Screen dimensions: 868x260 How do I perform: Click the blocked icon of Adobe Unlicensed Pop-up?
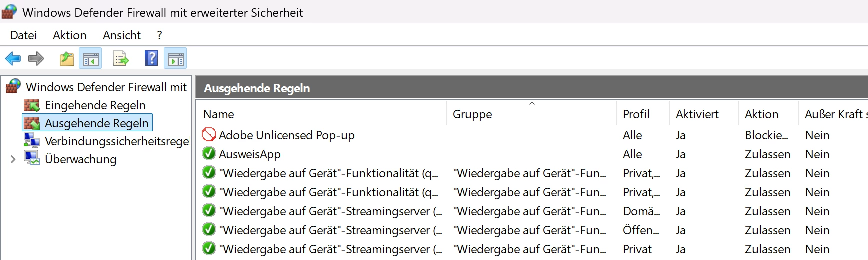pyautogui.click(x=209, y=135)
